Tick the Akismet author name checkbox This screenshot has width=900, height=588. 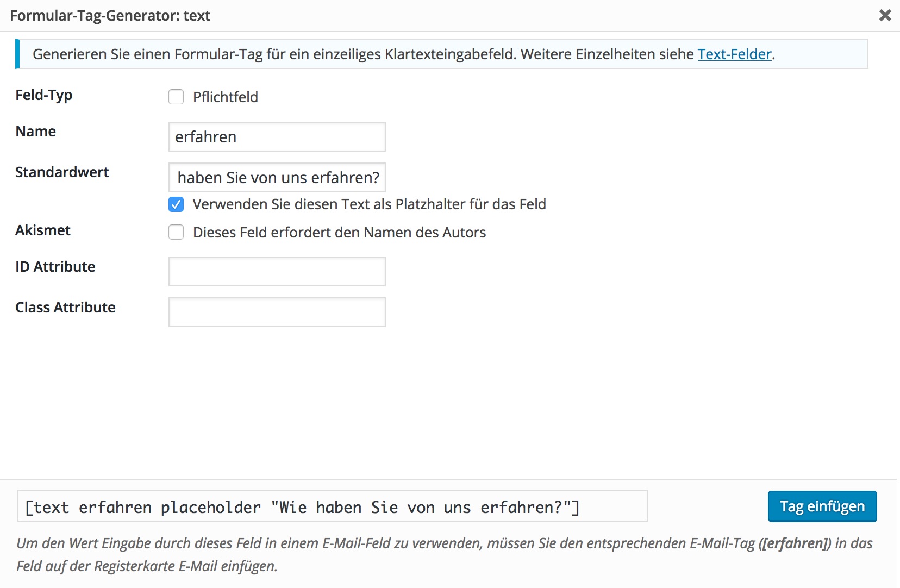click(x=176, y=233)
